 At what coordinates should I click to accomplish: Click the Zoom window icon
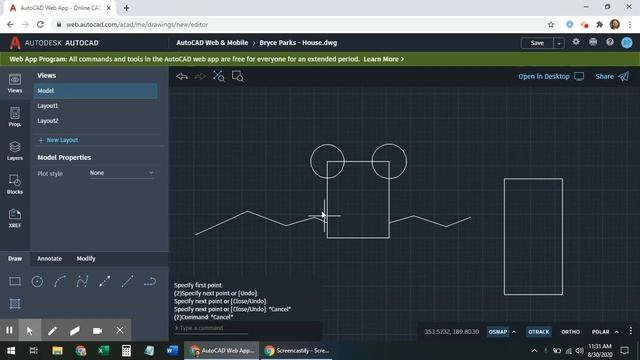point(238,76)
